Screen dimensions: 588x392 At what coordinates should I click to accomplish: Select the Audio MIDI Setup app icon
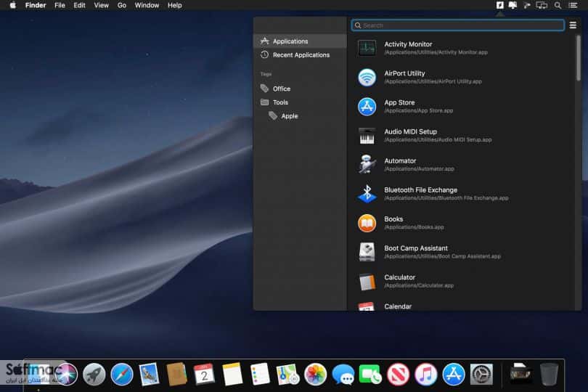click(x=367, y=136)
